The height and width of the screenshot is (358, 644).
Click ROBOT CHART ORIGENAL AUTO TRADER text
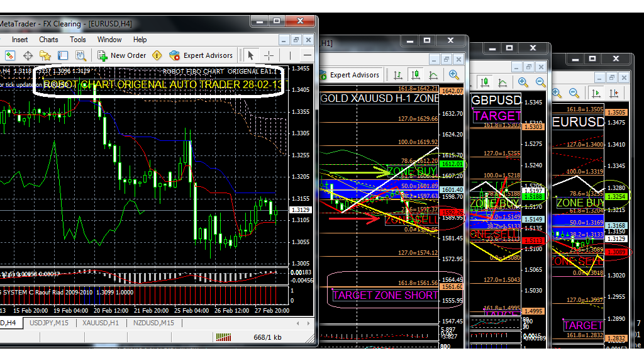pyautogui.click(x=163, y=85)
